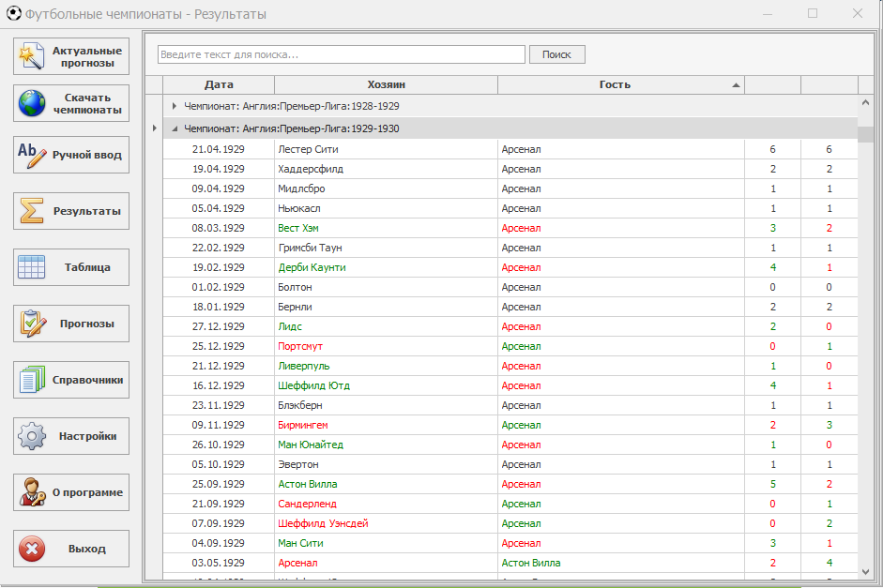883x588 pixels.
Task: Click Ливерпуль cell
Action: pos(387,366)
